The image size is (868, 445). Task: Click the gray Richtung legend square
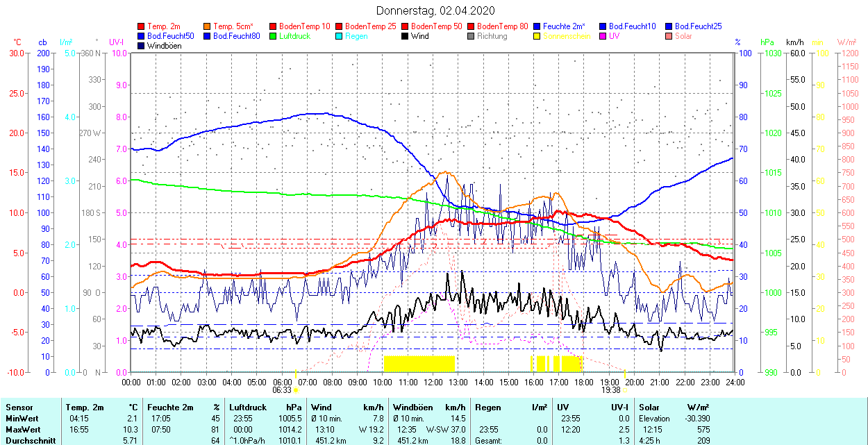point(471,36)
